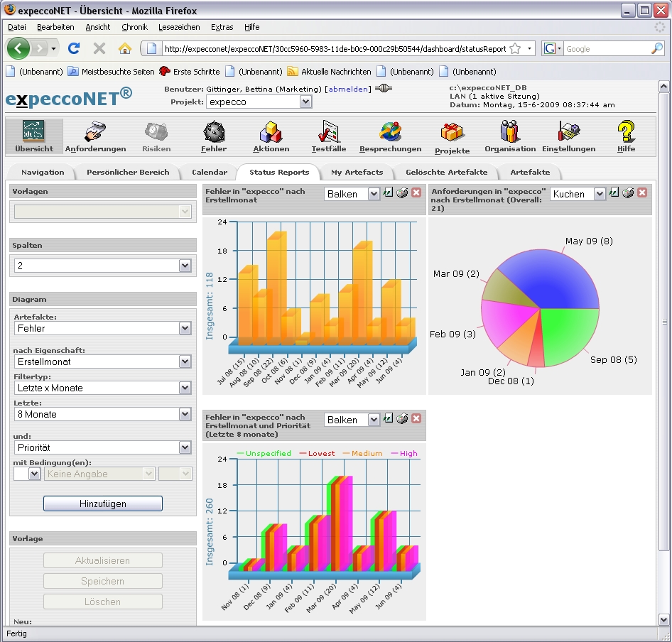Expand the Artefakte dropdown showing Fehler
Image resolution: width=672 pixels, height=642 pixels.
(x=185, y=328)
